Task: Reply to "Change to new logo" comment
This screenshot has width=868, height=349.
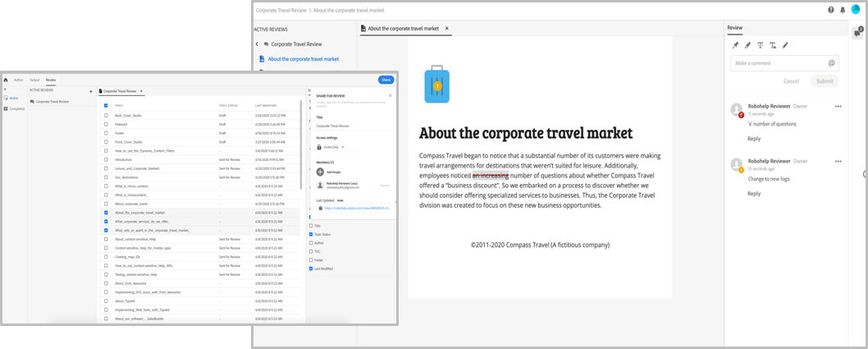Action: 754,193
